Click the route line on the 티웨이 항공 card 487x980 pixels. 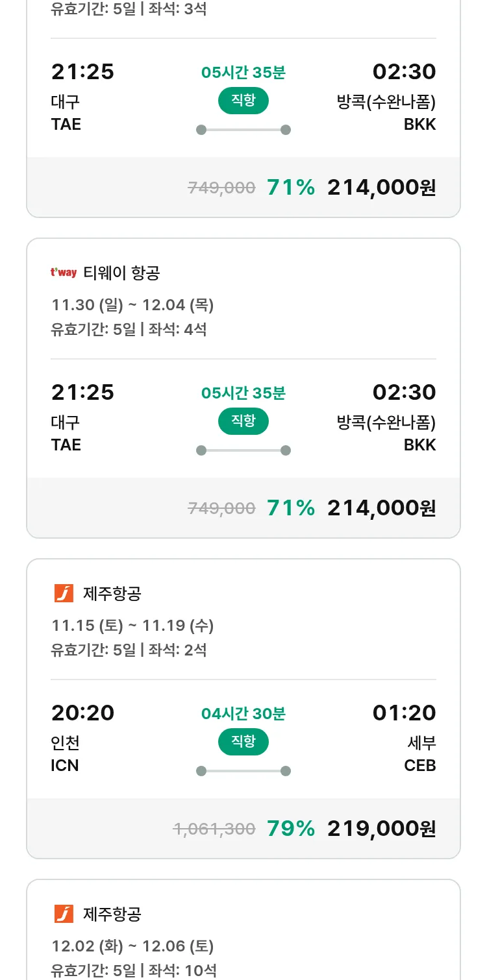(243, 450)
